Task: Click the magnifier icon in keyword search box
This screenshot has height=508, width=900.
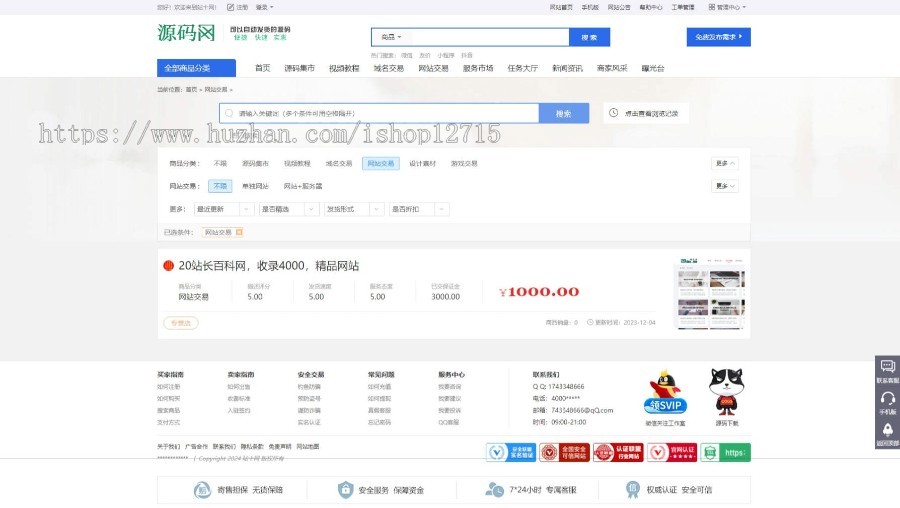Action: click(229, 114)
